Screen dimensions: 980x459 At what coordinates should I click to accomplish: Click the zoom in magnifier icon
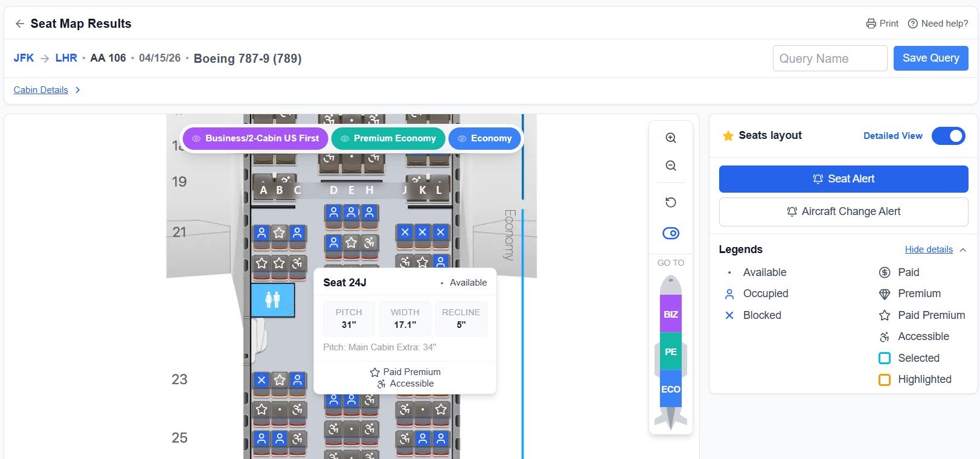(670, 138)
